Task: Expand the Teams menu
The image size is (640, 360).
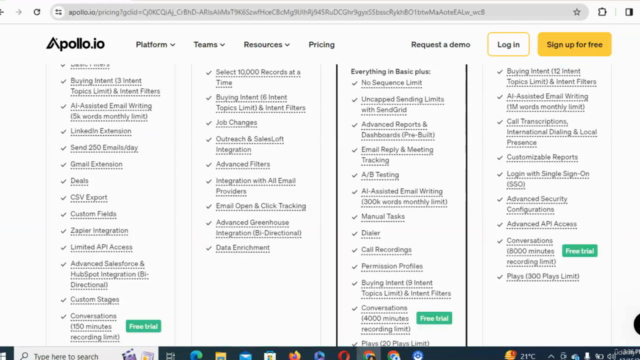Action: 209,44
